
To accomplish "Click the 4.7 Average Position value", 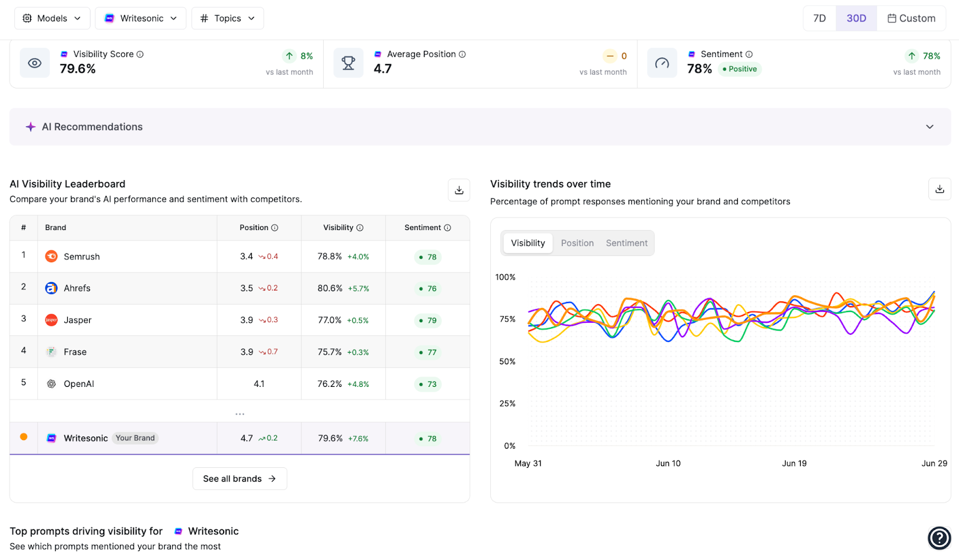I will (x=382, y=69).
